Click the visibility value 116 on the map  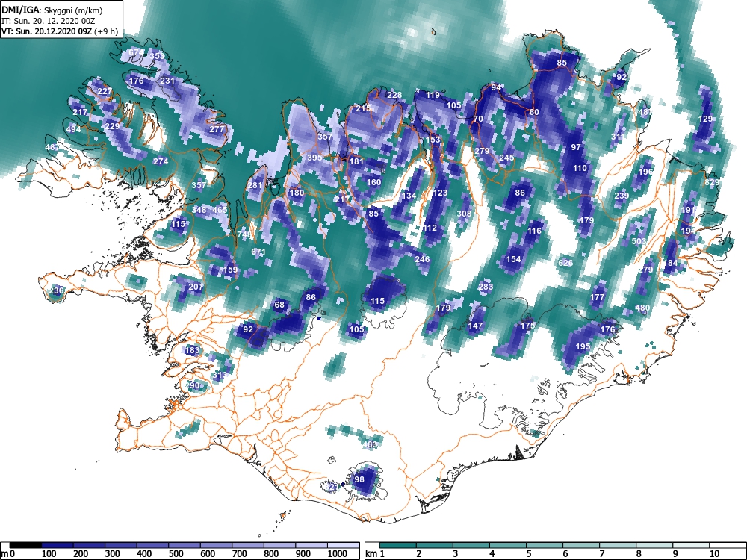pos(534,231)
